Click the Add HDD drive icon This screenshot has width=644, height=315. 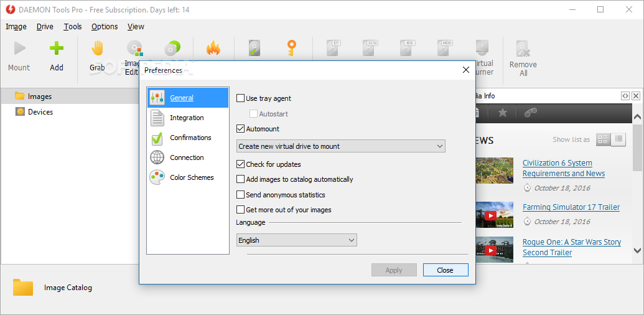point(444,48)
